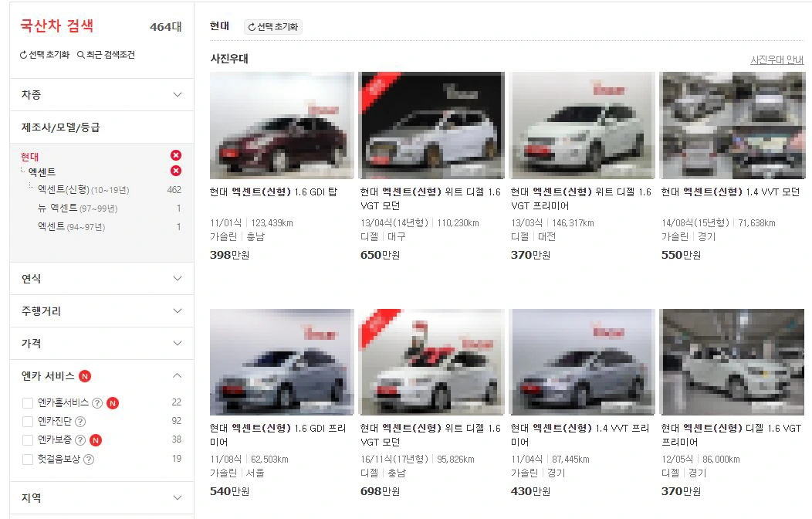The height and width of the screenshot is (519, 812).
Task: Open listing title 엑센트(신형) 1.6 GDI 탑
Action: [273, 192]
